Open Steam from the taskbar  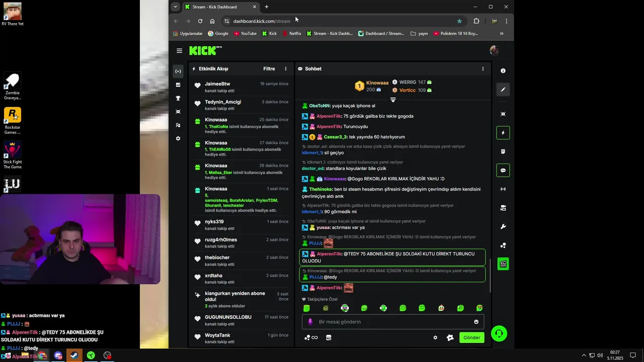coord(74,355)
